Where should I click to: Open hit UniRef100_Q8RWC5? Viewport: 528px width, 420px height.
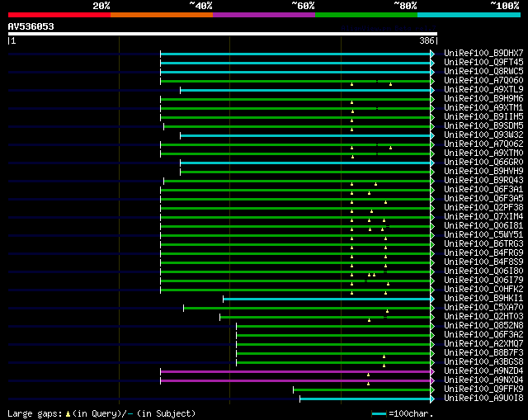point(483,72)
